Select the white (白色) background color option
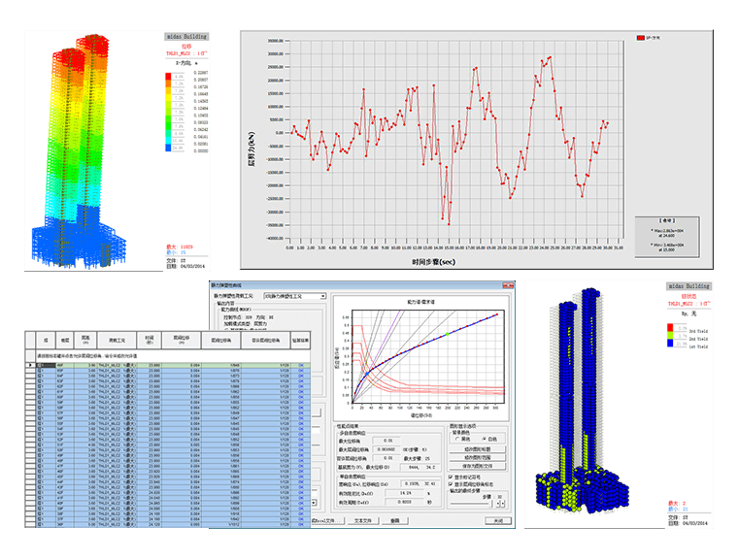 pyautogui.click(x=485, y=439)
